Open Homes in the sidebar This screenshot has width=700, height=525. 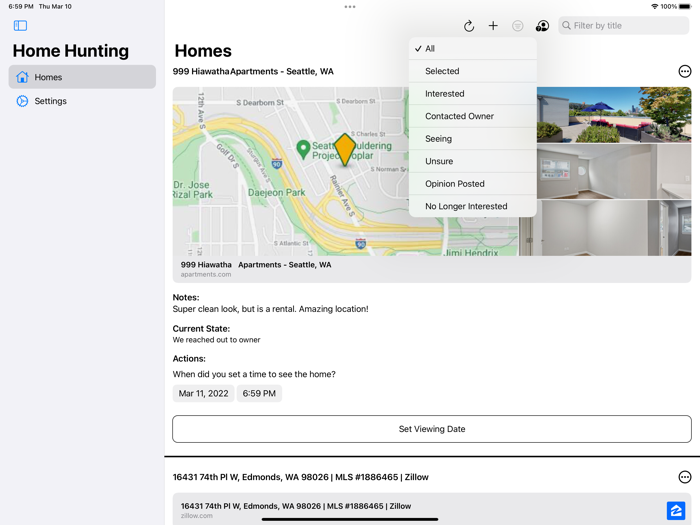point(82,77)
